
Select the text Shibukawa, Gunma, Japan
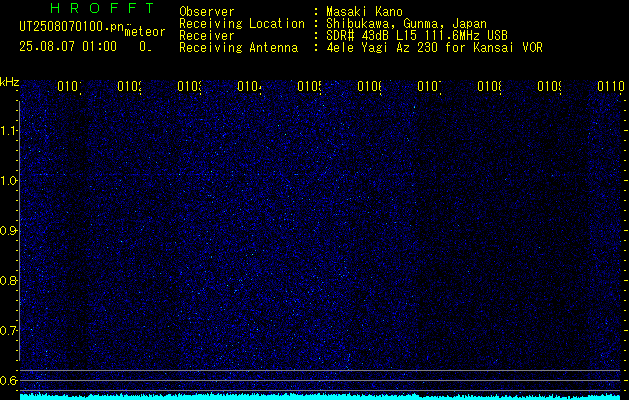point(406,24)
